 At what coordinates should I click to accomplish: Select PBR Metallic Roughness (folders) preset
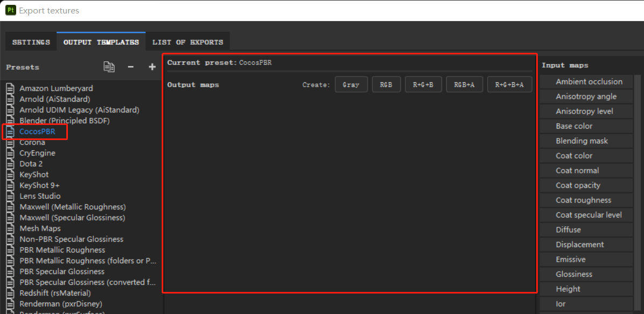(88, 261)
